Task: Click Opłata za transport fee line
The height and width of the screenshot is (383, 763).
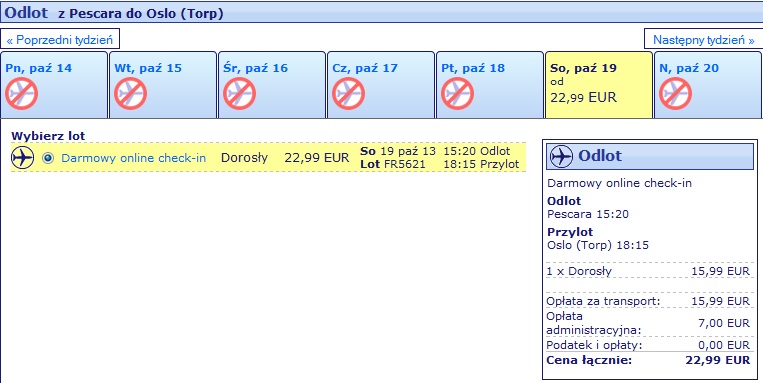Action: 649,301
